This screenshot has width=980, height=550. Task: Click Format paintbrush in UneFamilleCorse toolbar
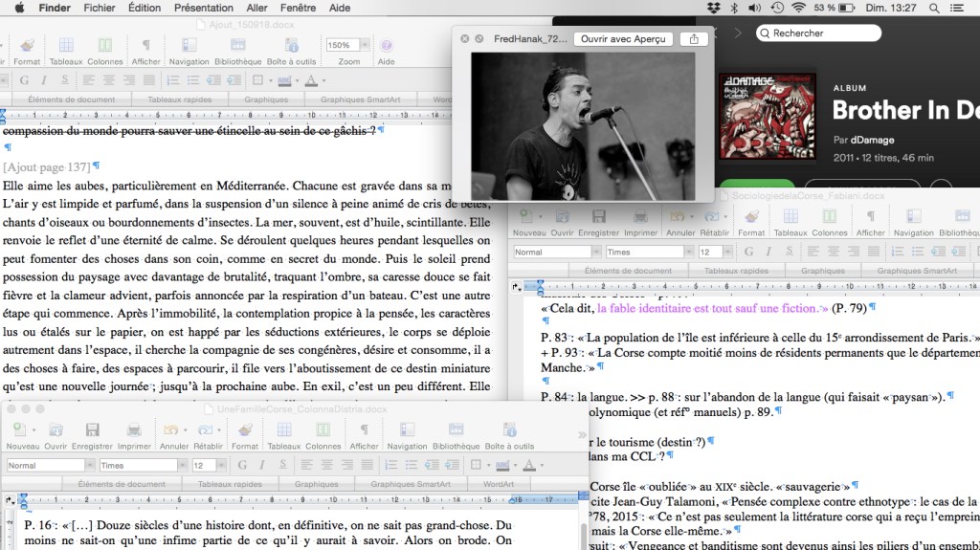245,430
